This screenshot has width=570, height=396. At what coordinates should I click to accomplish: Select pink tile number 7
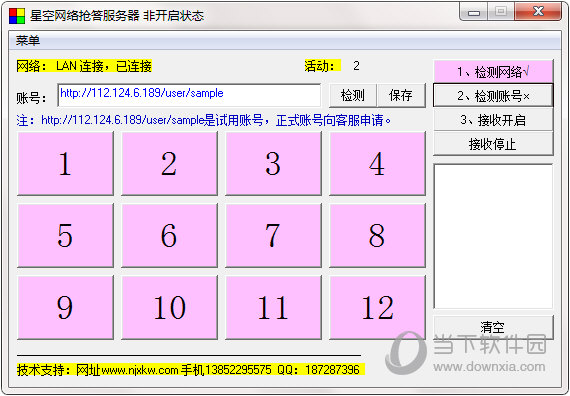tap(273, 235)
